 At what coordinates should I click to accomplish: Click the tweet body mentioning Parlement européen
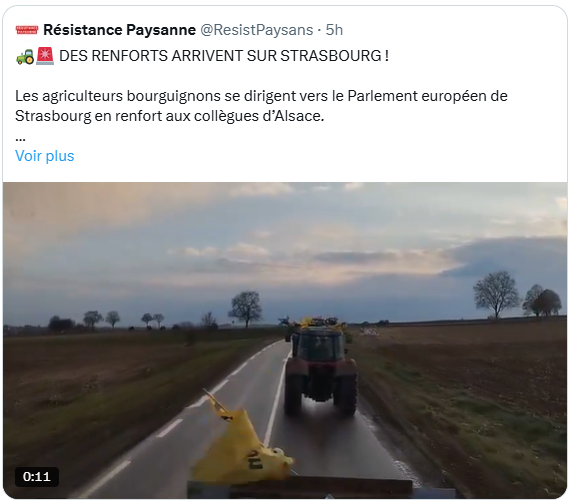(261, 106)
